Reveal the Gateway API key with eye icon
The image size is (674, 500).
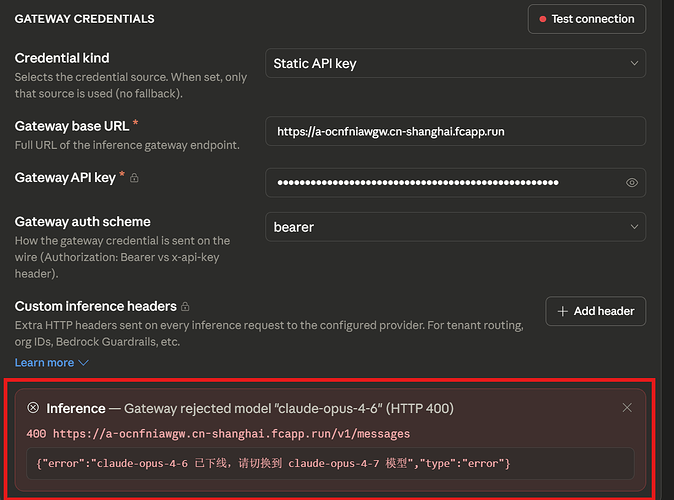tap(631, 183)
